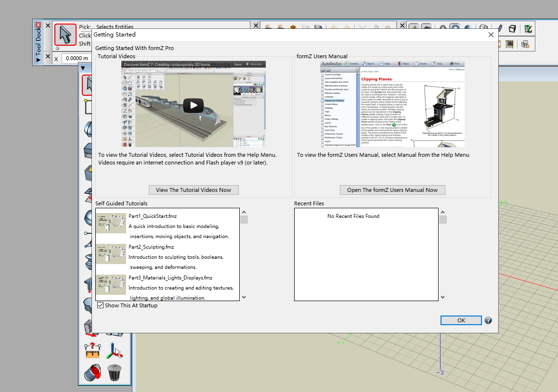
Task: Select the rectangle draw tool in palette
Action: coord(88,107)
